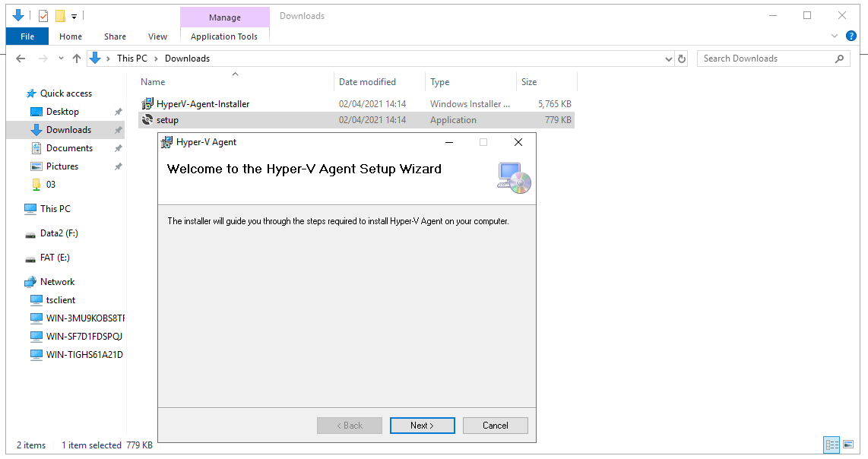Viewport: 868px width, 459px height.
Task: Open the File menu
Action: click(27, 36)
